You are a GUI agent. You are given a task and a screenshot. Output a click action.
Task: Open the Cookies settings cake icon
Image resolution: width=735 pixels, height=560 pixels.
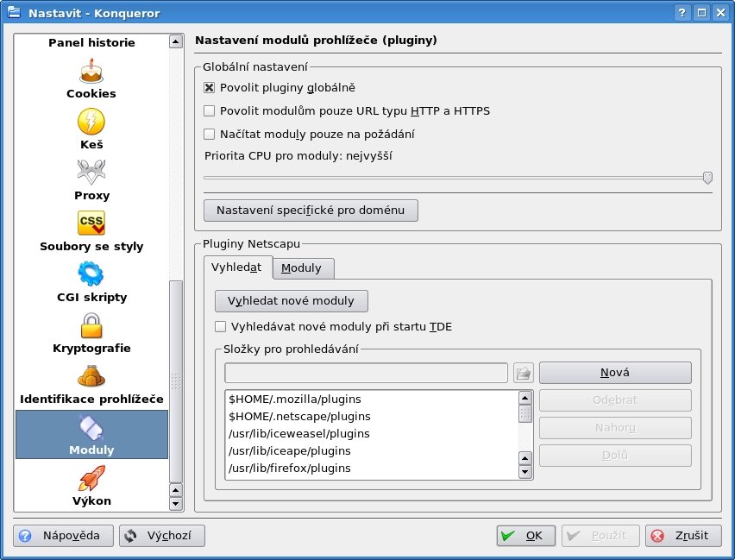coord(91,71)
